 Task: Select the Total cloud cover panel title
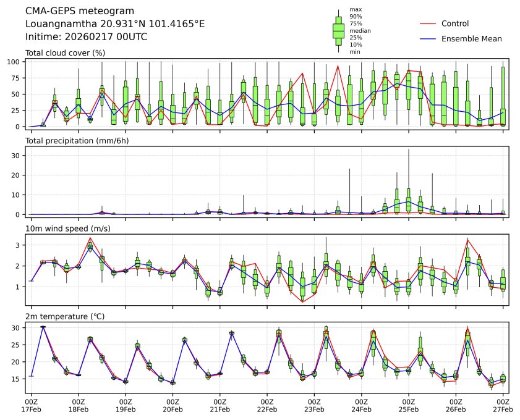(65, 53)
